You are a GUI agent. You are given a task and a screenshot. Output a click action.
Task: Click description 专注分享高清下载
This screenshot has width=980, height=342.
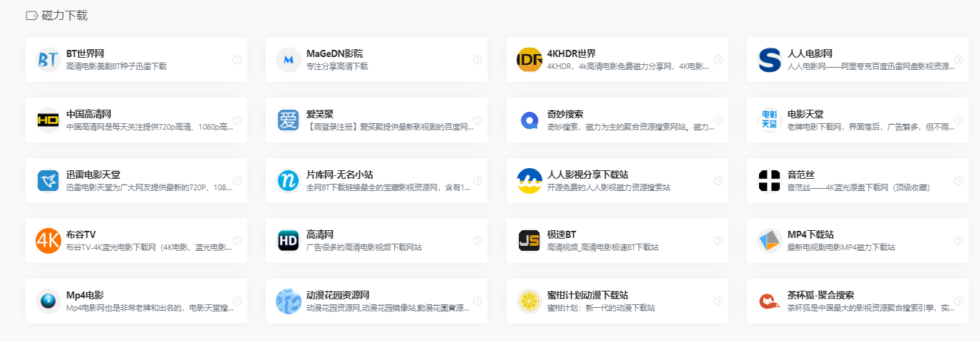pyautogui.click(x=337, y=66)
